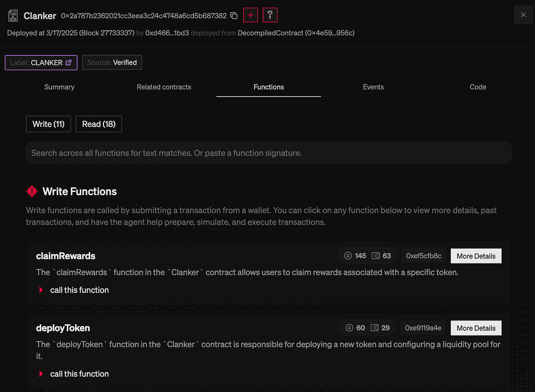The width and height of the screenshot is (535, 392).
Task: Click the full contract address text
Action: (x=144, y=16)
